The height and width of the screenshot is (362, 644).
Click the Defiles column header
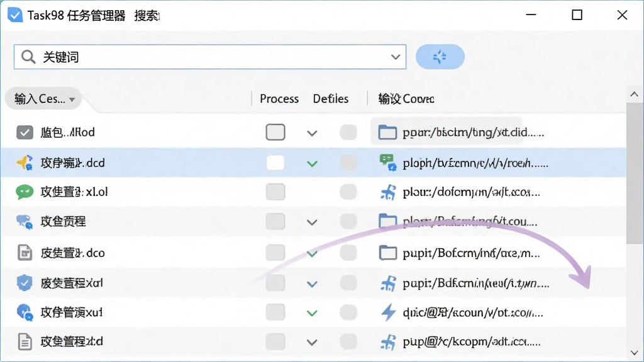(331, 99)
